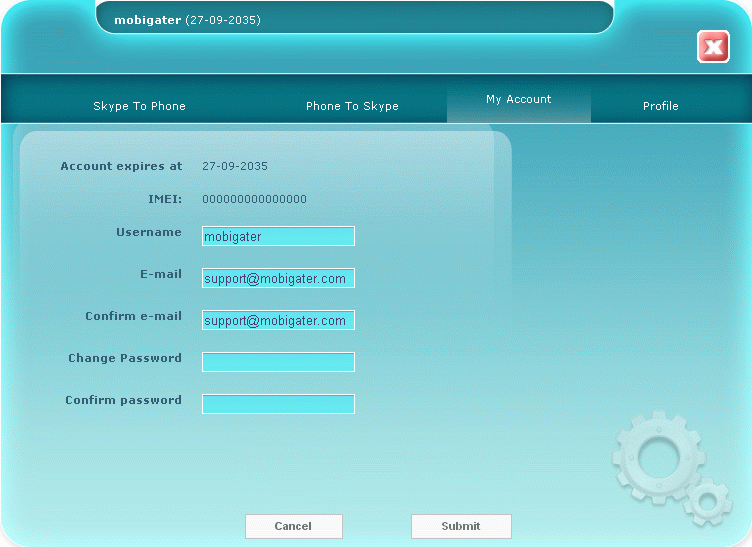752x547 pixels.
Task: Click the Change Password label
Action: coord(125,358)
